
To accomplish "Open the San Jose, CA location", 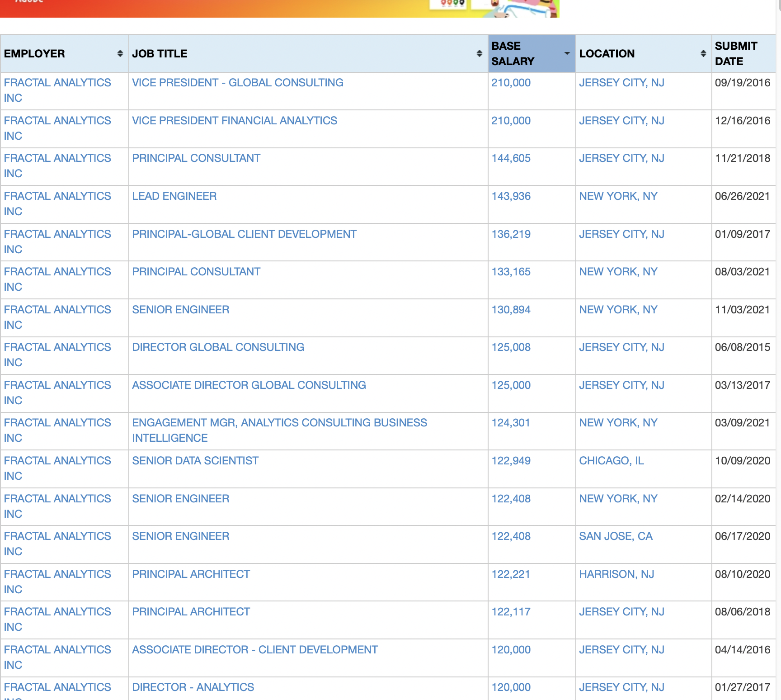I will coord(616,536).
